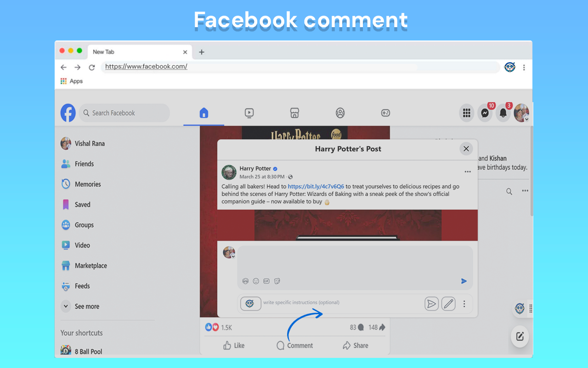Viewport: 588px width, 368px height.
Task: Open emoji picker in comment box
Action: coord(256,281)
